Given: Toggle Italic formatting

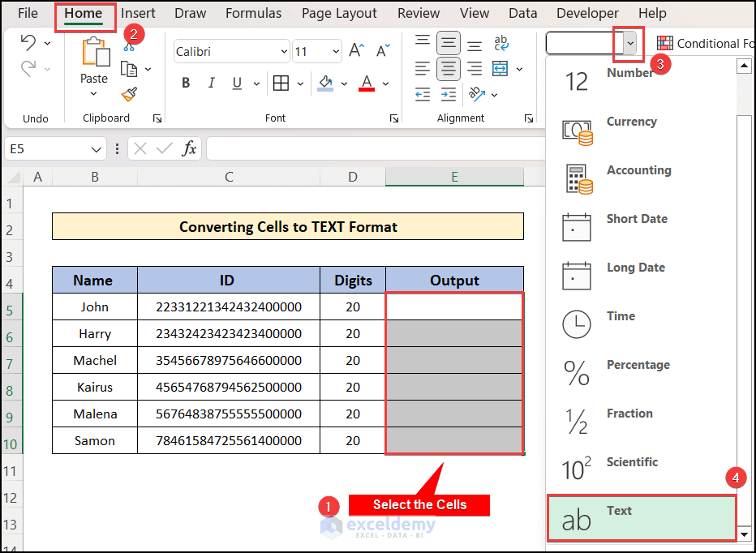Looking at the screenshot, I should click(211, 84).
